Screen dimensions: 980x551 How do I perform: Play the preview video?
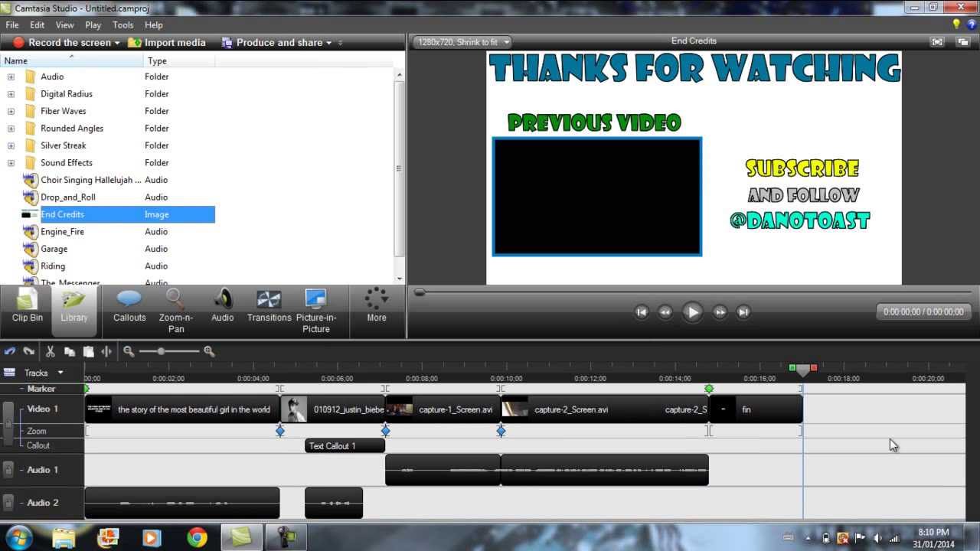(x=692, y=312)
